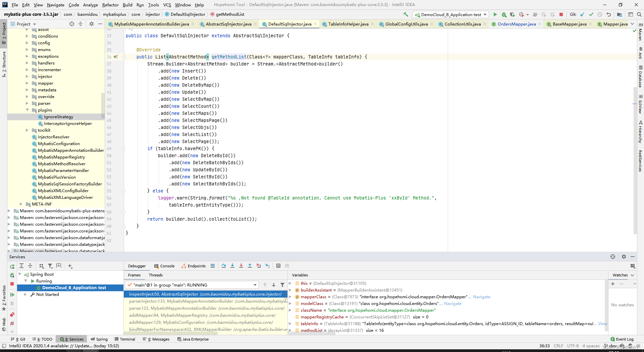The image size is (644, 352).
Task: Open Search Everywhere with the magnifier icon
Action: click(639, 14)
